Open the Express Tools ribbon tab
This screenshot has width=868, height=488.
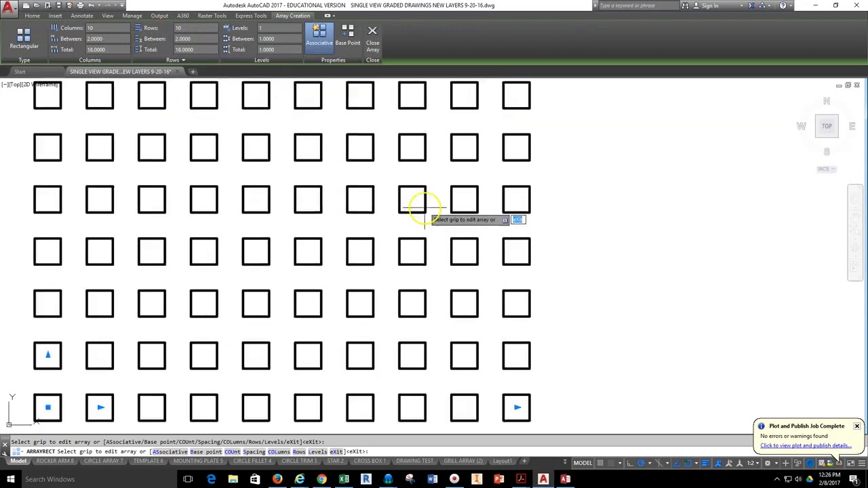coord(251,16)
